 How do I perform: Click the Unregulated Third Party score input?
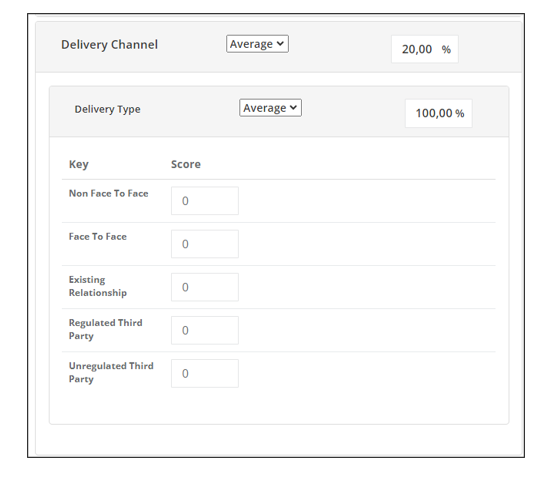[205, 373]
